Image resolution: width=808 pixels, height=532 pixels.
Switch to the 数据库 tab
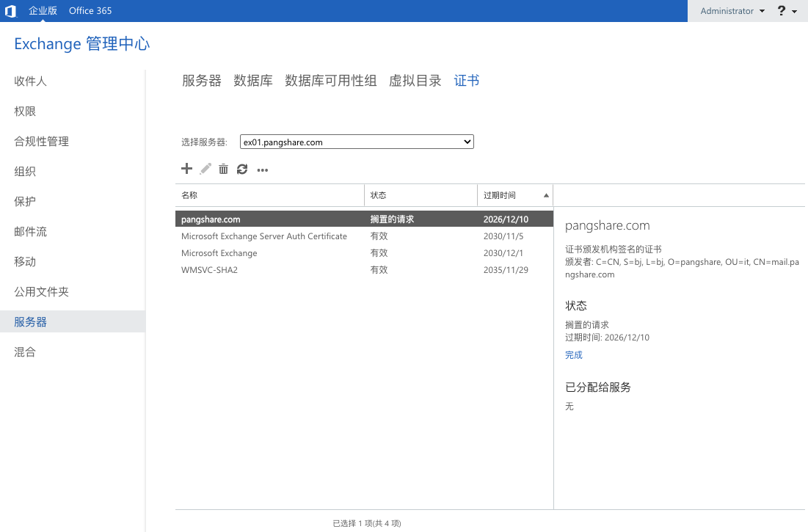point(252,81)
